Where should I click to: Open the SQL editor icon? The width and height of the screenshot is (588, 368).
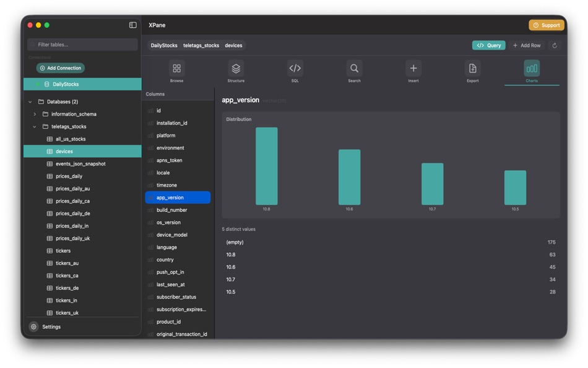tap(295, 69)
